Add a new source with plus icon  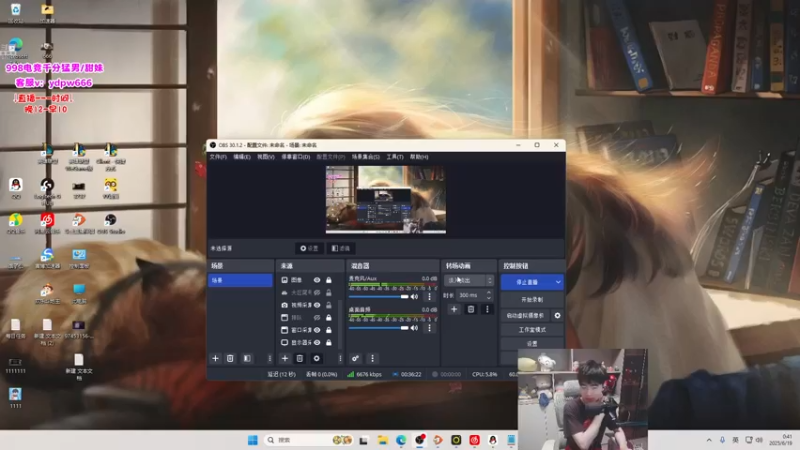pyautogui.click(x=285, y=359)
